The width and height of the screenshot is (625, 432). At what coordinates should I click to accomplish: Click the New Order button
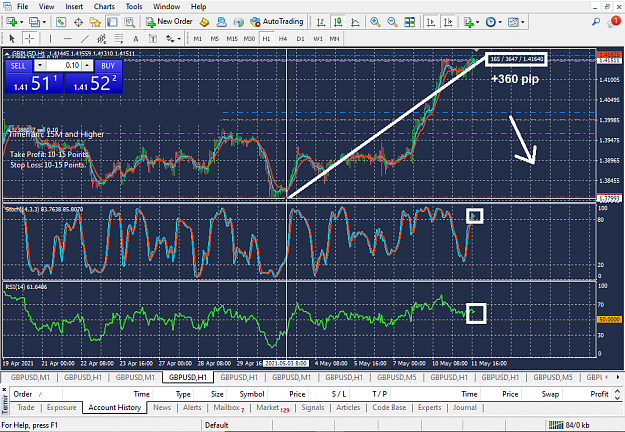tap(169, 22)
